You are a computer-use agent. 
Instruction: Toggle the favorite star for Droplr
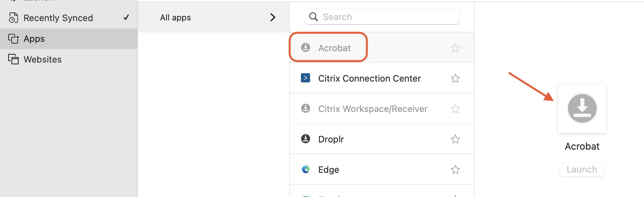(455, 139)
